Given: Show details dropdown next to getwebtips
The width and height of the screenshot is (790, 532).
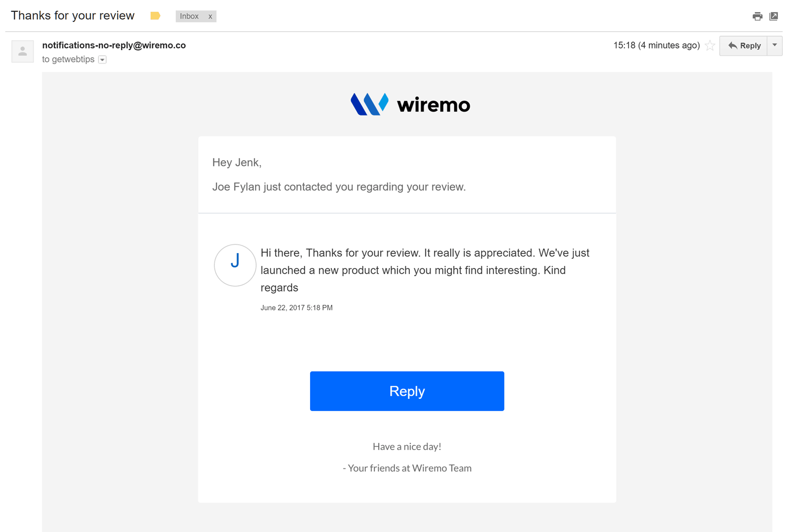Looking at the screenshot, I should 102,60.
